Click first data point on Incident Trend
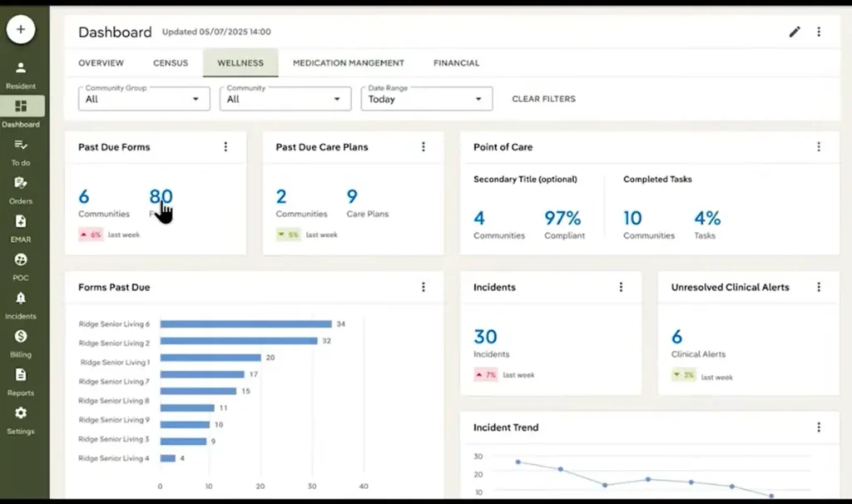 click(x=518, y=462)
